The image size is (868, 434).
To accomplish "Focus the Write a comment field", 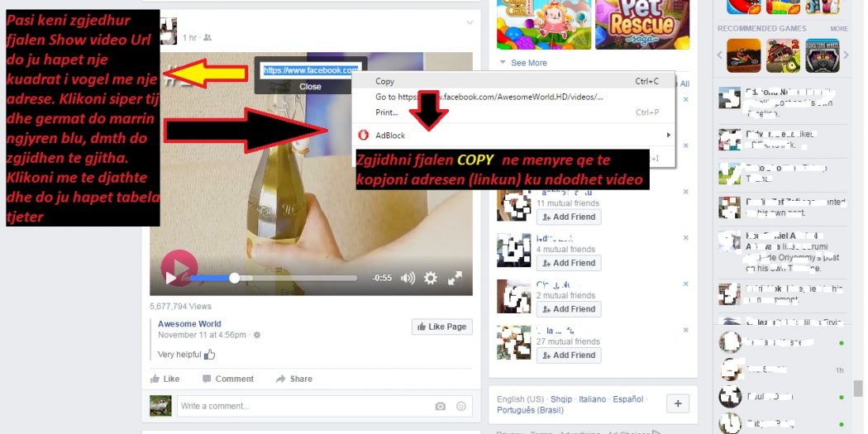I will click(304, 406).
